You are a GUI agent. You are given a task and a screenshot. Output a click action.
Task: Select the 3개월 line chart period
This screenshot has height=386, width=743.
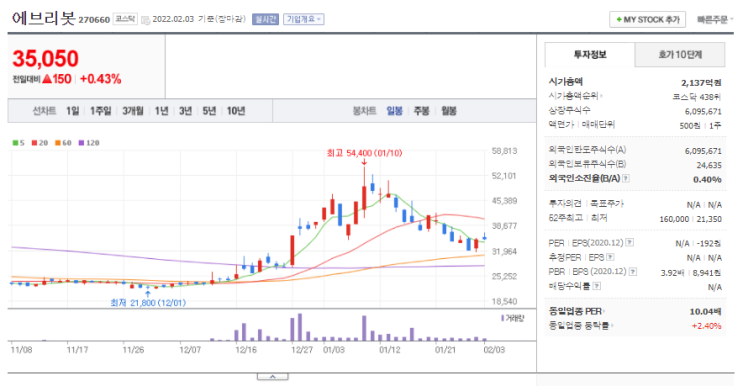point(133,111)
